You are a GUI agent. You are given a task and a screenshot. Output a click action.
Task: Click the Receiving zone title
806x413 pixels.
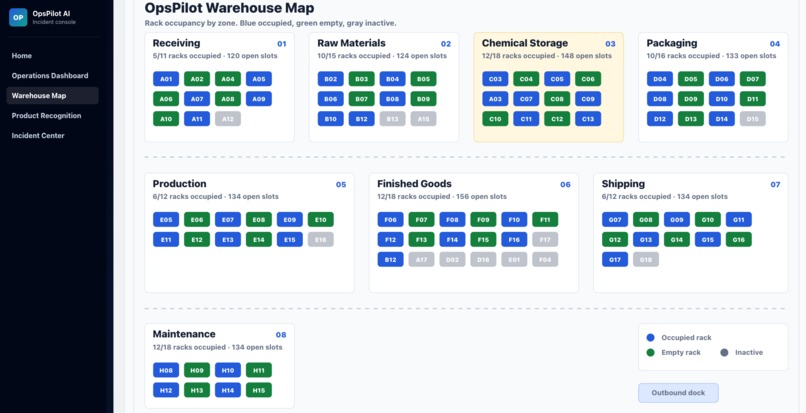tap(176, 43)
